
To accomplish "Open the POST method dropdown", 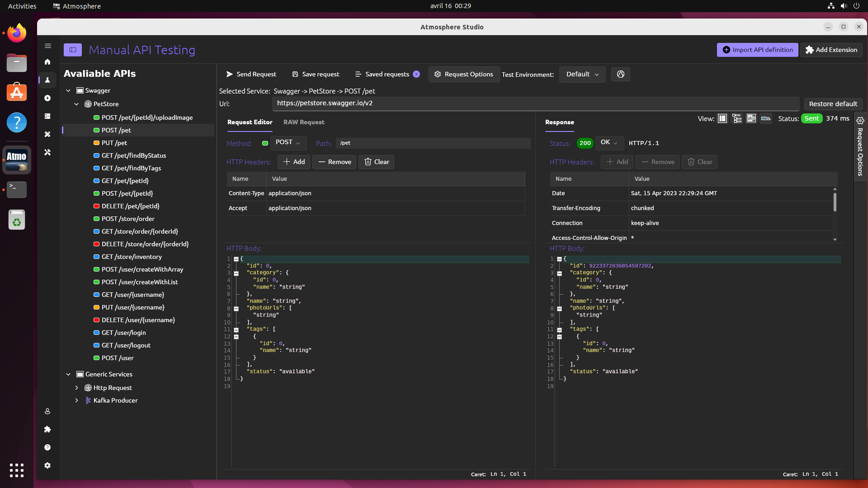I will pos(288,143).
